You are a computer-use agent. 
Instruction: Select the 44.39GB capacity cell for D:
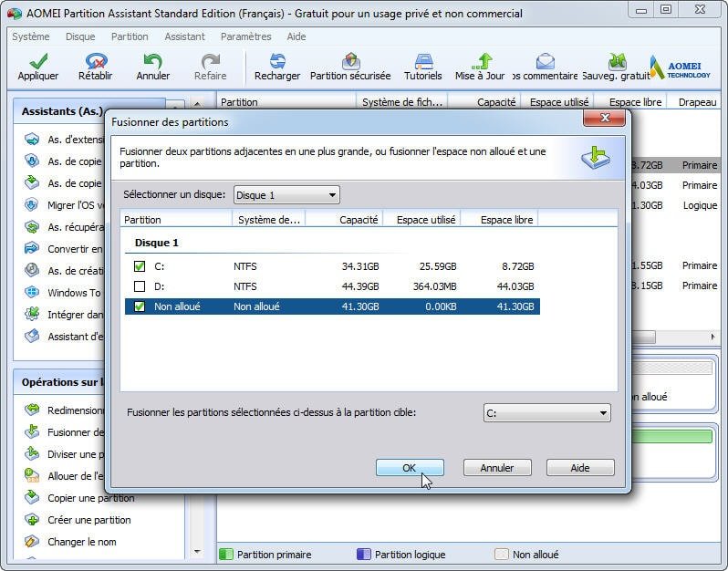(x=360, y=286)
